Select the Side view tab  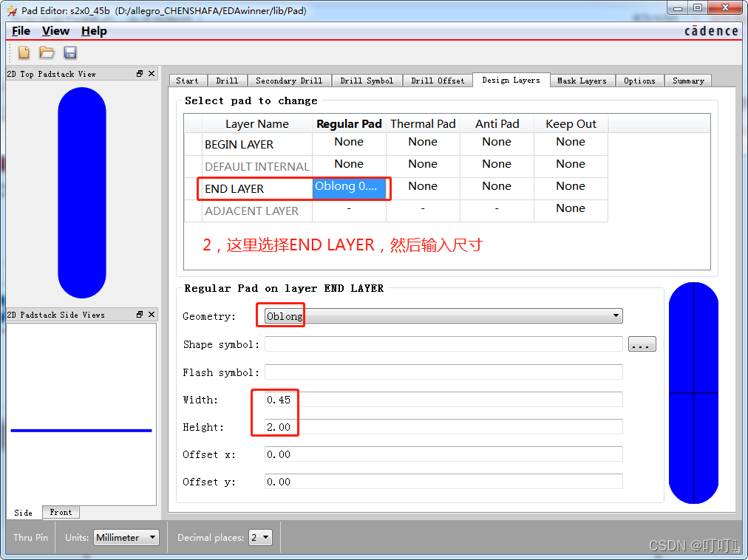[x=24, y=513]
